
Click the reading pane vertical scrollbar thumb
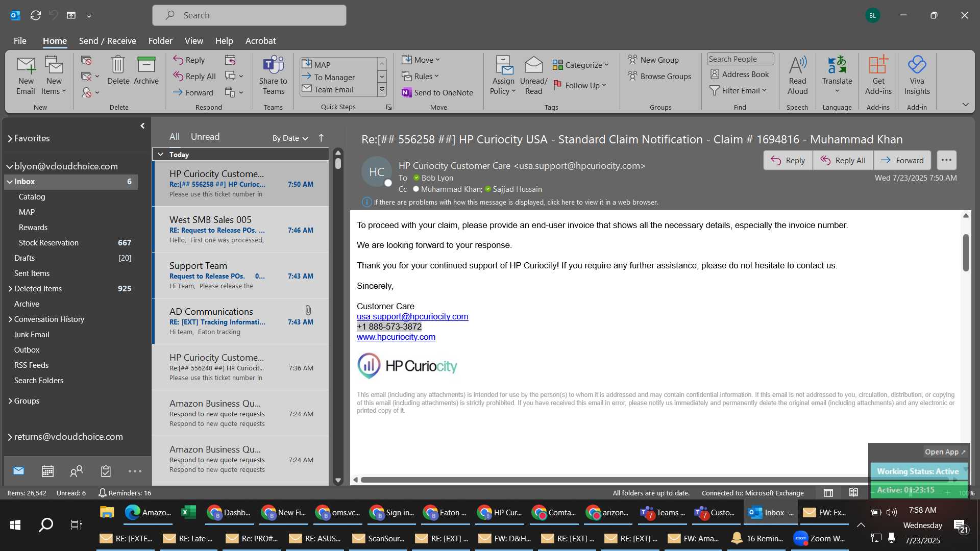(966, 252)
